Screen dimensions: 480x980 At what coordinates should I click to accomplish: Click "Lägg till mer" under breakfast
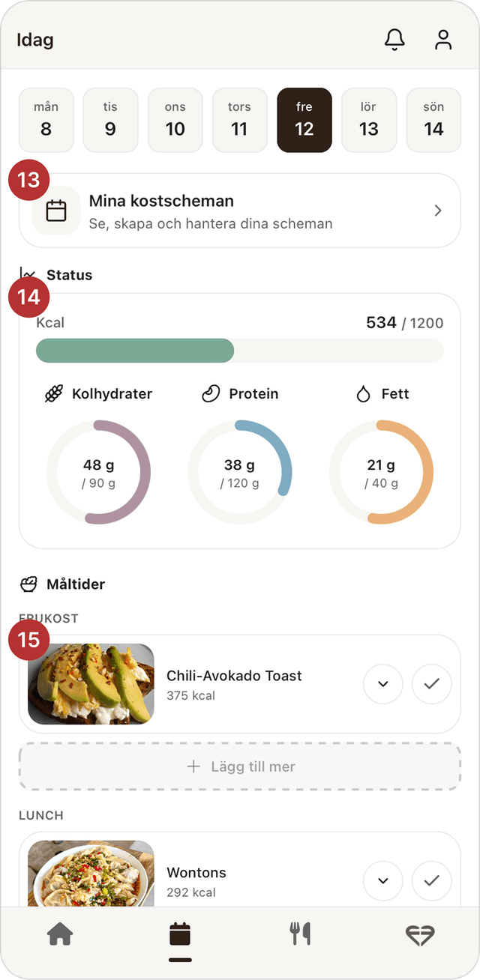point(240,766)
